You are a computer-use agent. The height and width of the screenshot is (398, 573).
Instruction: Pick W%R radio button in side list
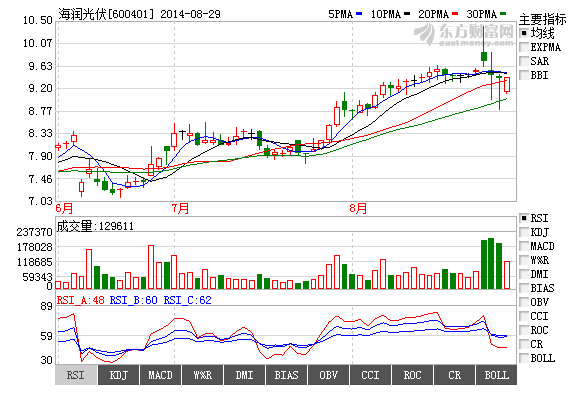tap(524, 260)
